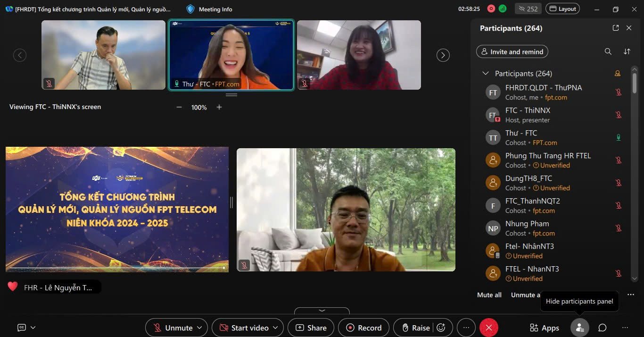Search participants with magnifier icon
The image size is (644, 337).
608,51
